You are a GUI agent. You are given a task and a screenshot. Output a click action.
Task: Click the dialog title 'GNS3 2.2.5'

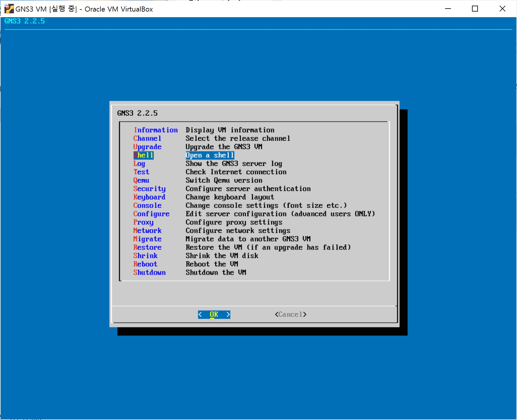tap(137, 113)
